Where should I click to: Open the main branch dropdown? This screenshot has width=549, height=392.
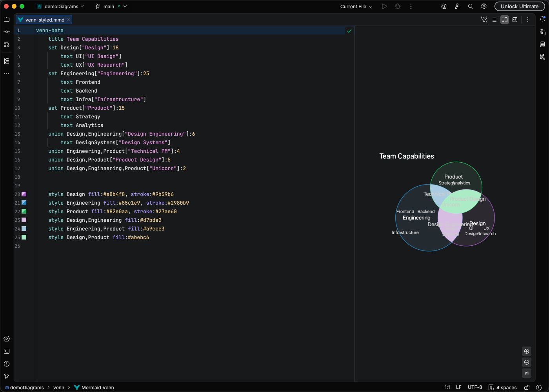coord(111,6)
